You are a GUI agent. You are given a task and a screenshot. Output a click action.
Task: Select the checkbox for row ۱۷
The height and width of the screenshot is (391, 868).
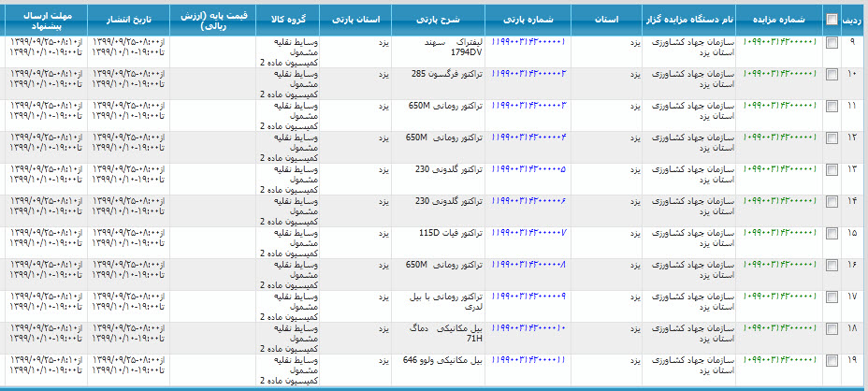coord(832,297)
